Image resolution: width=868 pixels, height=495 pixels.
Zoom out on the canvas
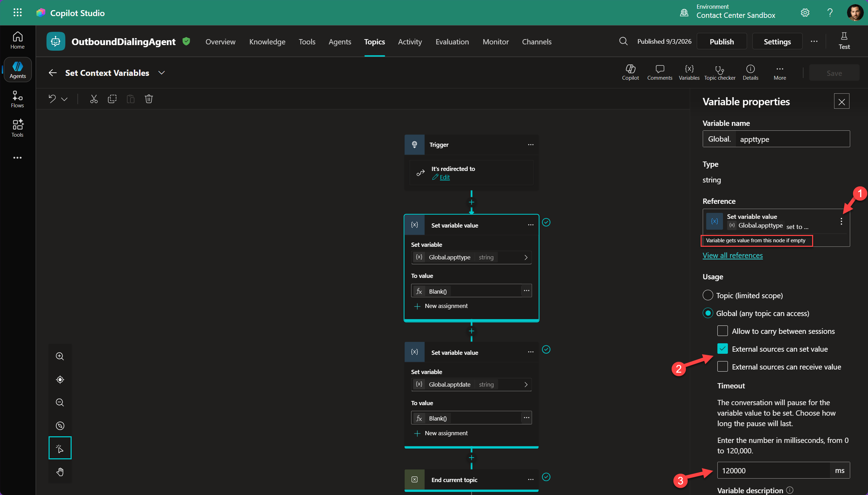coord(60,402)
